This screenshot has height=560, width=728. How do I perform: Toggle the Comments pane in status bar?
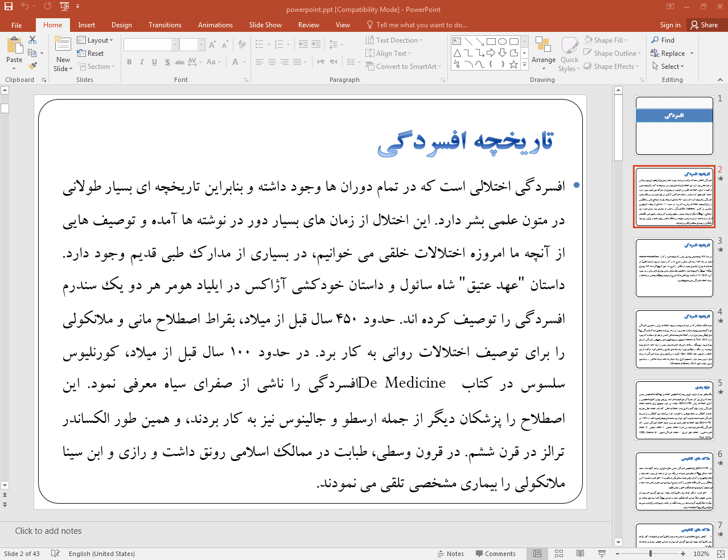494,554
